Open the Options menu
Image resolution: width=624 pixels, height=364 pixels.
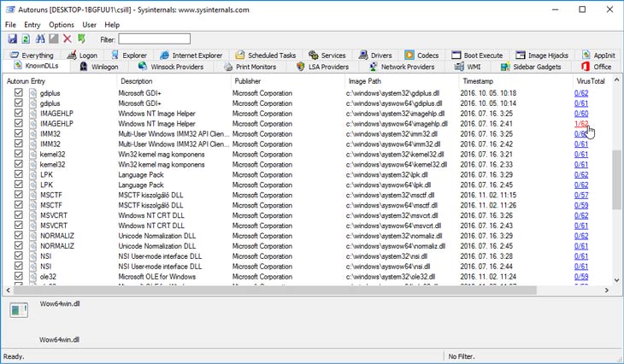point(62,25)
